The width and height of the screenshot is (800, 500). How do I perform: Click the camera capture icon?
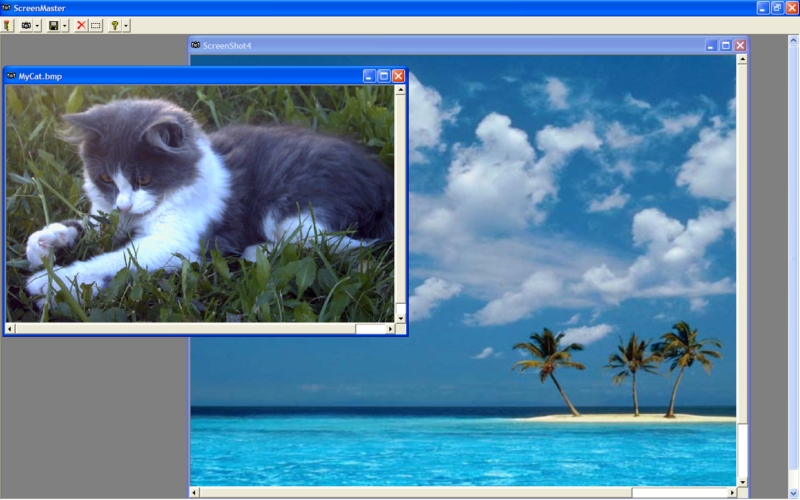[26, 25]
